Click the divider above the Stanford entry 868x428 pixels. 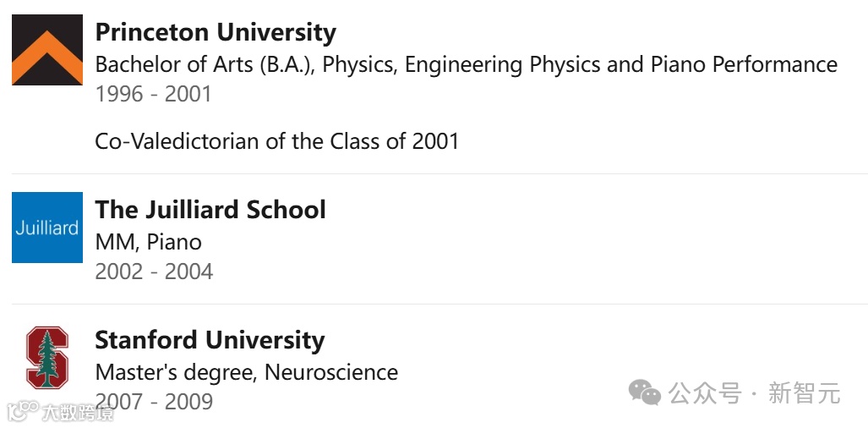(x=439, y=304)
